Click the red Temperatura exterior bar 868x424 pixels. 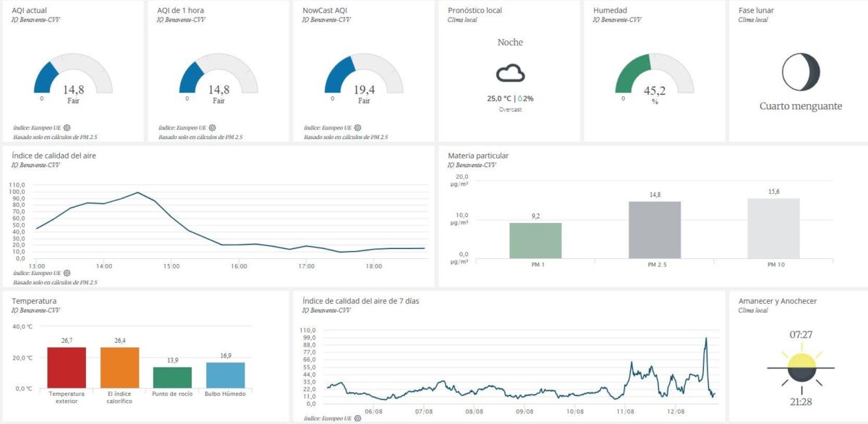(67, 368)
